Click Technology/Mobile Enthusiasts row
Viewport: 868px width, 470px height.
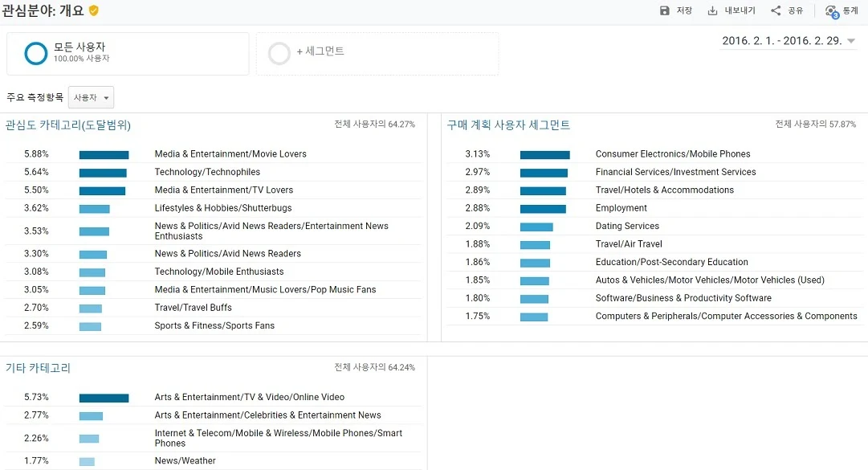point(213,272)
